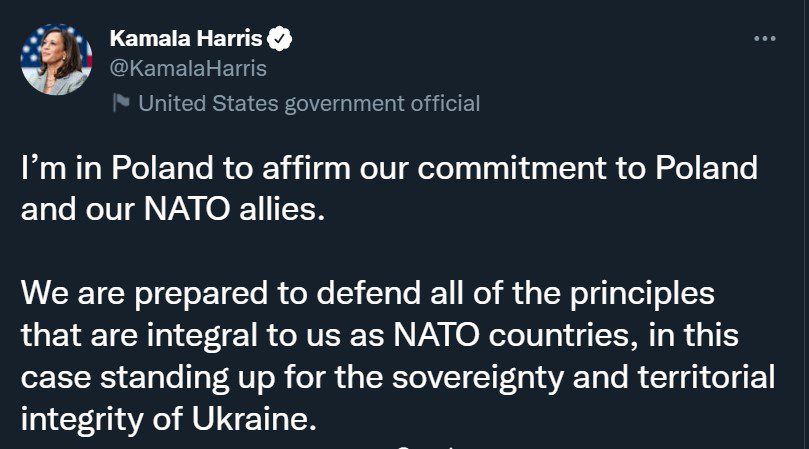809x449 pixels.
Task: Click the word affirm in first sentence
Action: [306, 168]
